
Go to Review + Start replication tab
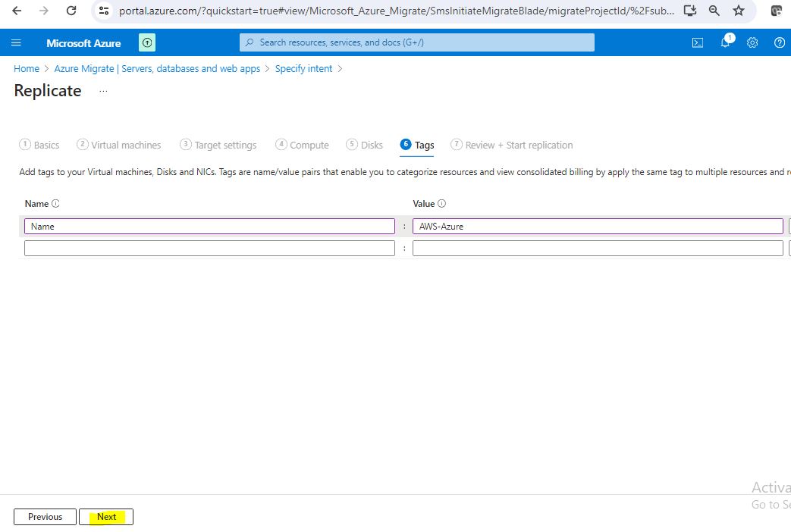(x=512, y=145)
